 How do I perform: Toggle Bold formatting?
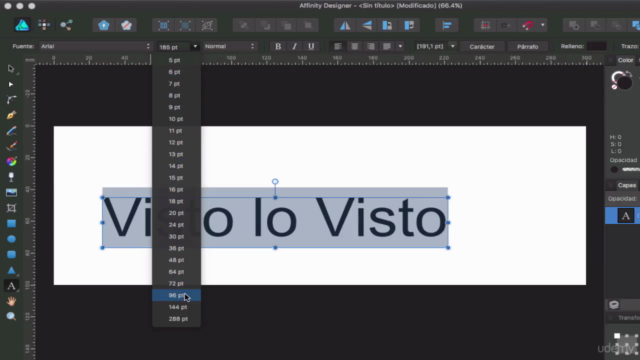click(278, 47)
